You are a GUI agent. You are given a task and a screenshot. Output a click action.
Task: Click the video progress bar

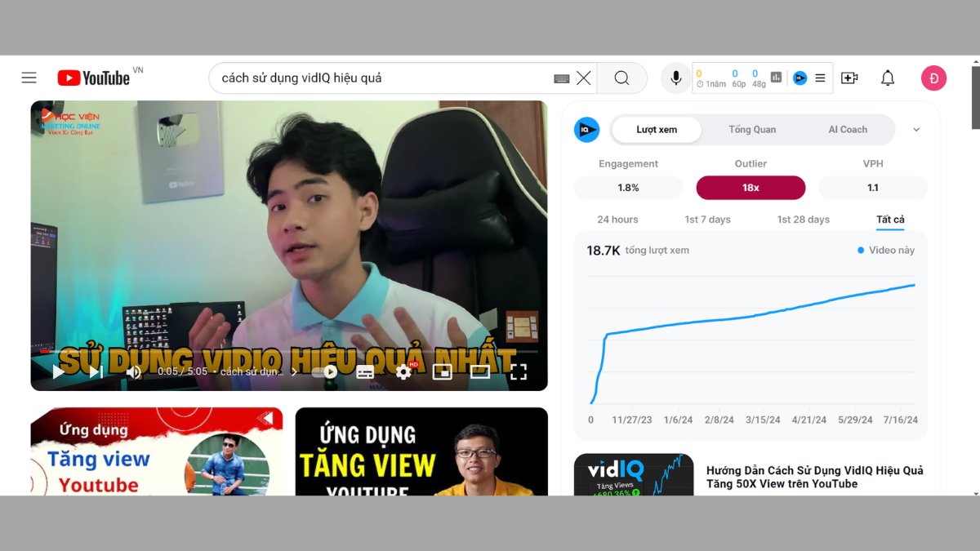pyautogui.click(x=289, y=353)
